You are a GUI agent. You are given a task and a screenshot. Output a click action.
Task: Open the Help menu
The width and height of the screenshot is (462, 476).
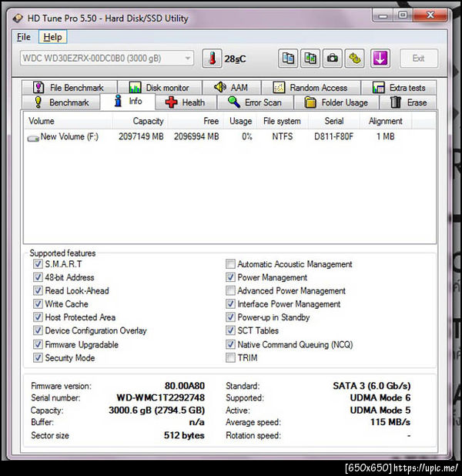(x=52, y=37)
